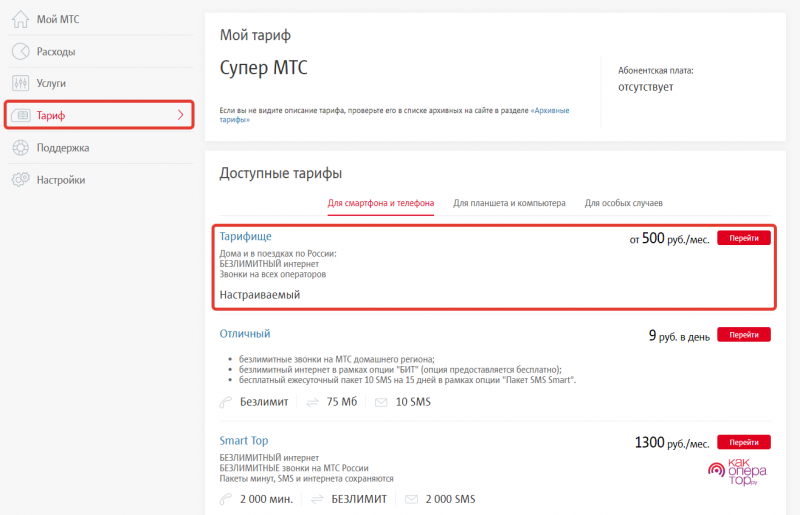Click the card icon next to Тариф
The width and height of the screenshot is (800, 515).
(x=20, y=115)
